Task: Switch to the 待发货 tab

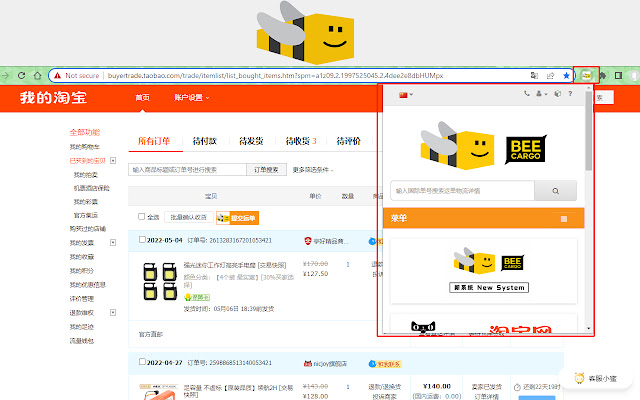Action: pyautogui.click(x=251, y=141)
